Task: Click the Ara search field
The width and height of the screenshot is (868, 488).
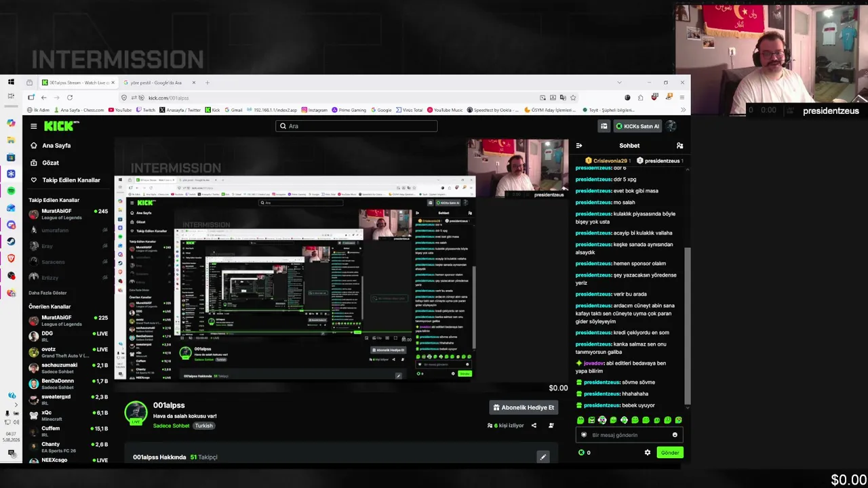Action: [x=357, y=126]
